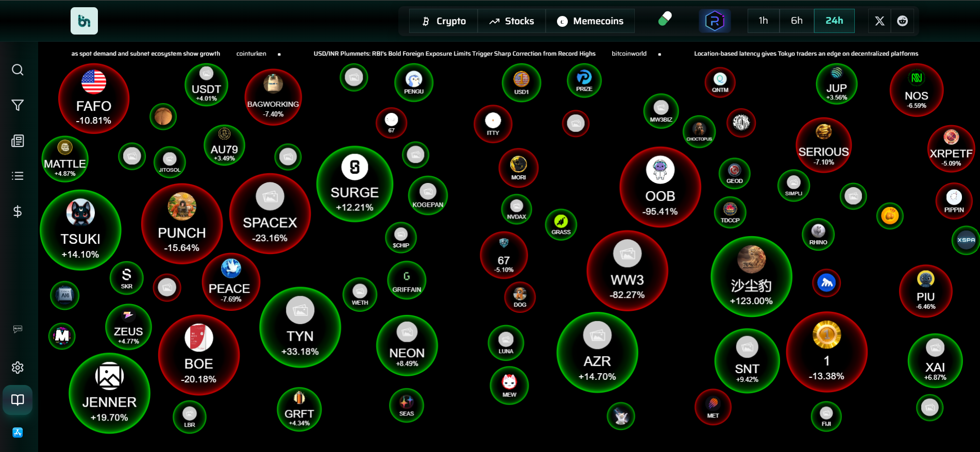The width and height of the screenshot is (980, 452).
Task: Open the filter funnel in sidebar
Action: point(18,105)
